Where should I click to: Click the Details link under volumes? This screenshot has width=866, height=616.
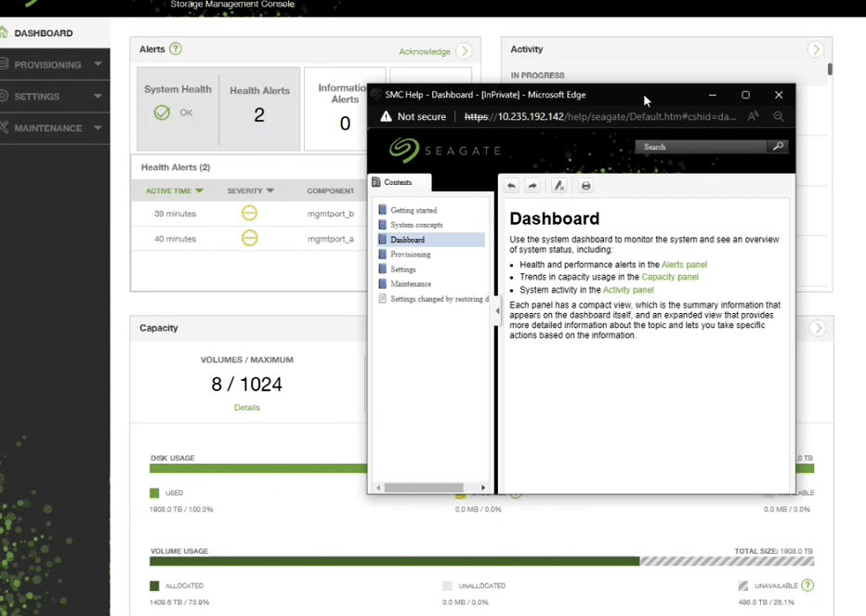coord(247,407)
